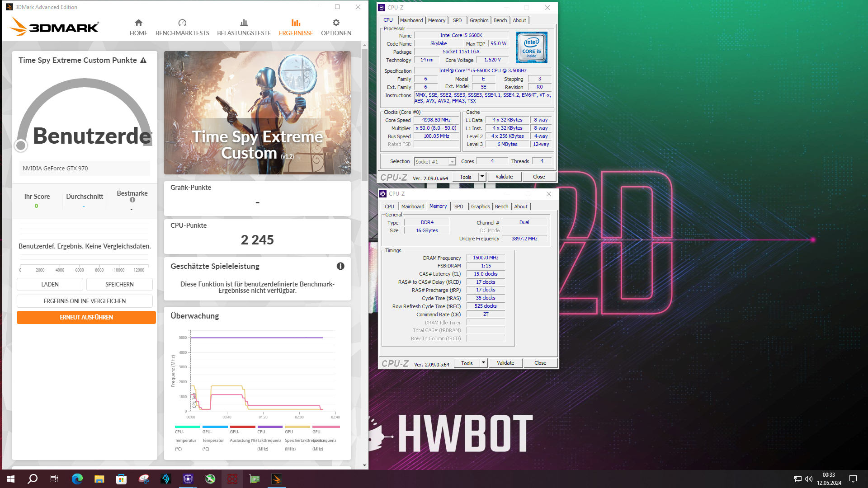Open the OPTIONEN settings gear
Viewport: 868px width, 488px height.
[336, 28]
